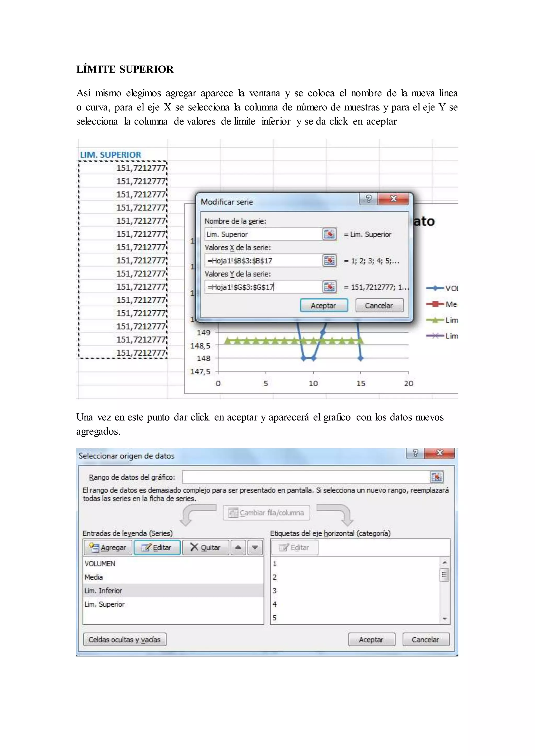The width and height of the screenshot is (535, 756).
Task: Click the help icon in Modificar serie
Action: click(x=369, y=199)
